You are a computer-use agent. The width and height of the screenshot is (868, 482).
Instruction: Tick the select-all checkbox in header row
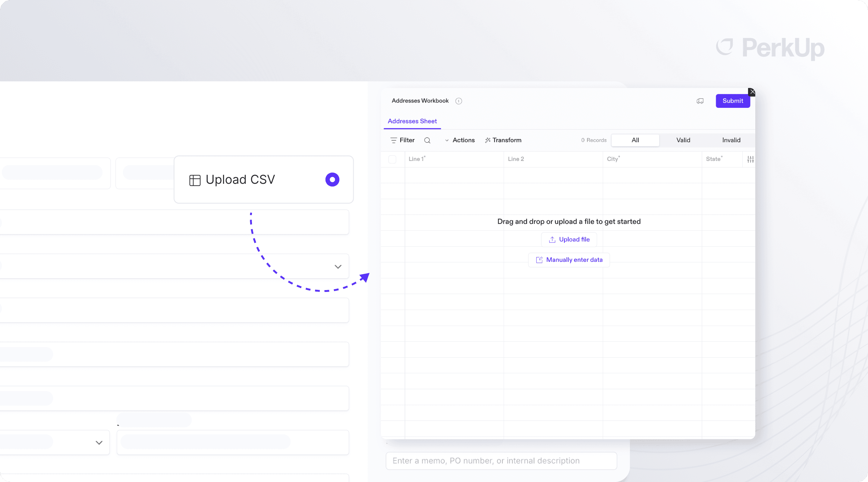coord(392,159)
